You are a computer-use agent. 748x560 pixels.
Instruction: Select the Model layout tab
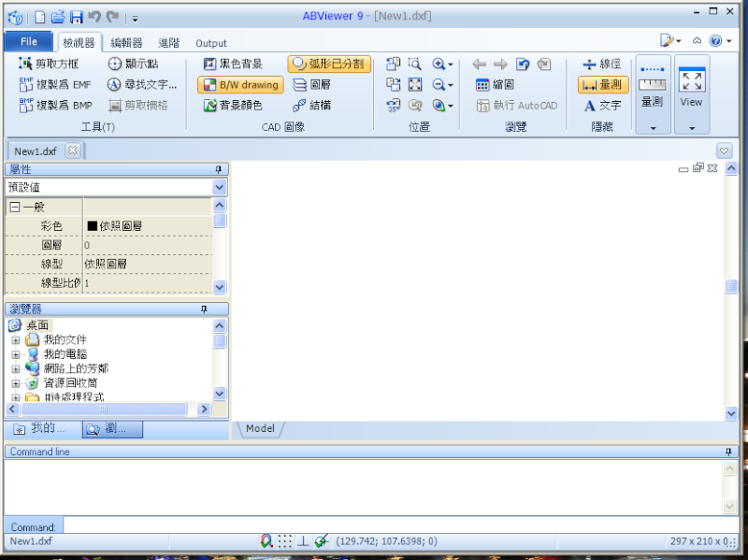pyautogui.click(x=260, y=428)
